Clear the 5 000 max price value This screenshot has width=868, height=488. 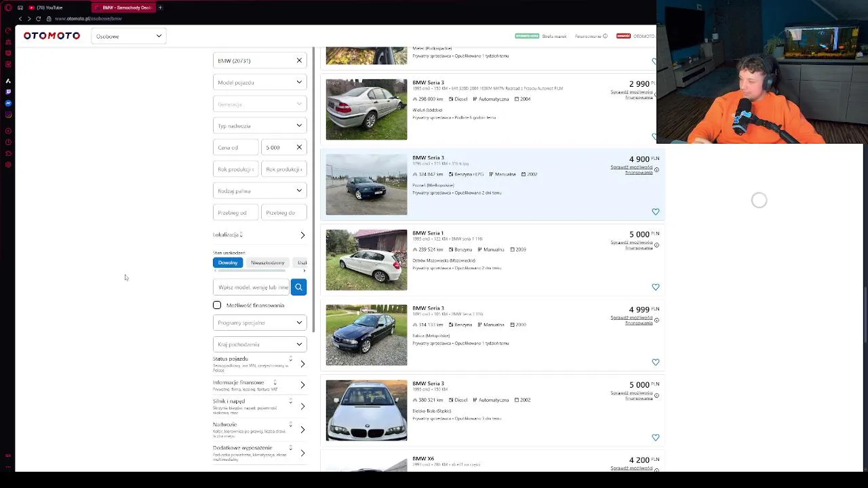tap(299, 147)
